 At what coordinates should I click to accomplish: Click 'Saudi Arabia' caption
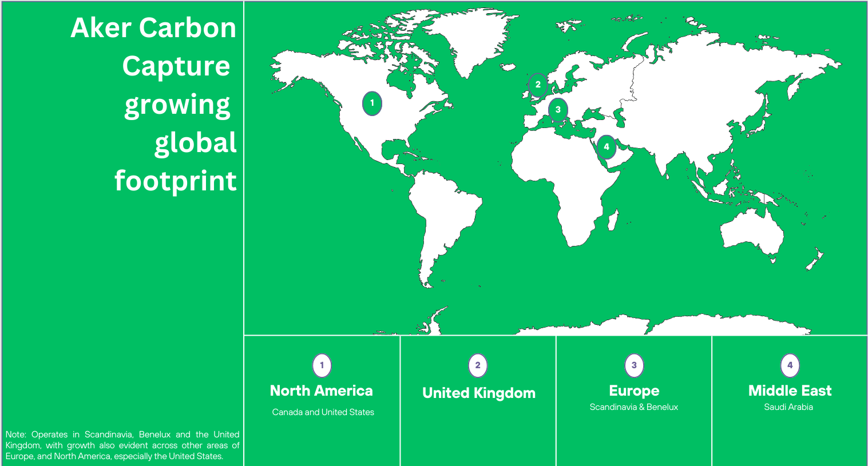(788, 407)
